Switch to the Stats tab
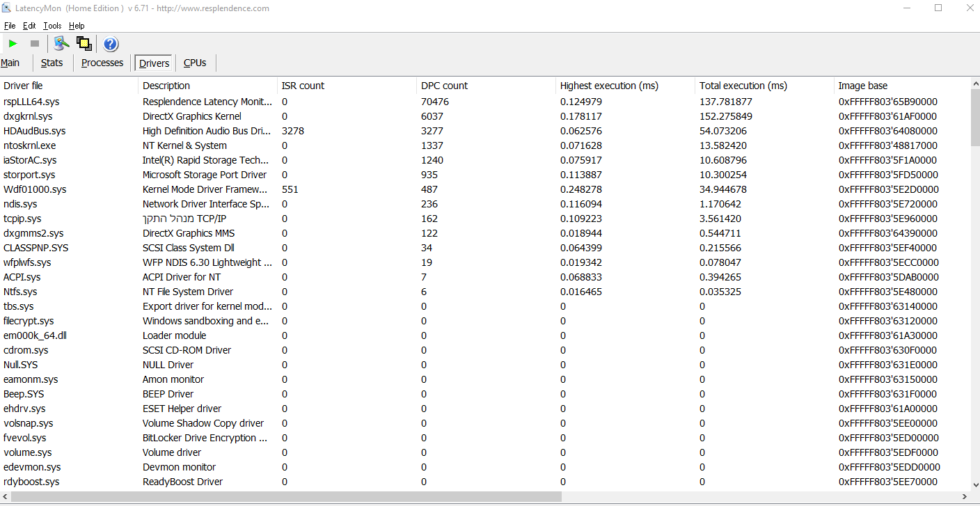The image size is (980, 506). [x=52, y=63]
